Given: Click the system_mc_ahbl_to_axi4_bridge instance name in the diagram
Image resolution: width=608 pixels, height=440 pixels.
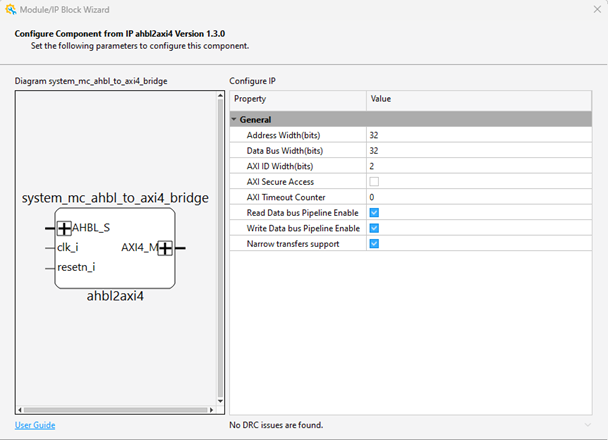Looking at the screenshot, I should [115, 198].
